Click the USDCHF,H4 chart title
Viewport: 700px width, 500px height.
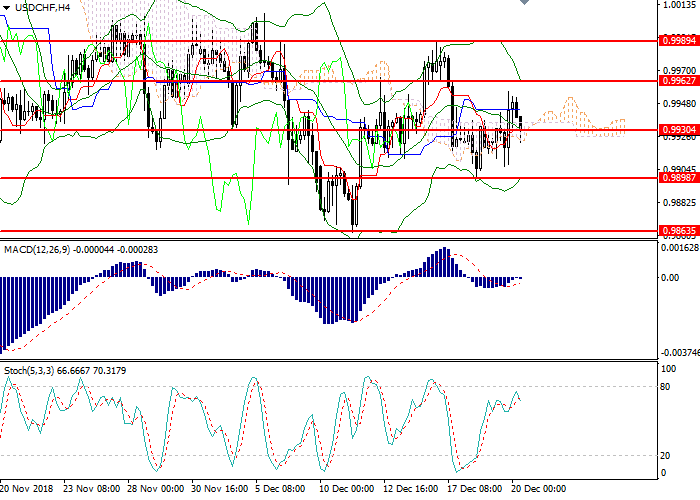(42, 7)
